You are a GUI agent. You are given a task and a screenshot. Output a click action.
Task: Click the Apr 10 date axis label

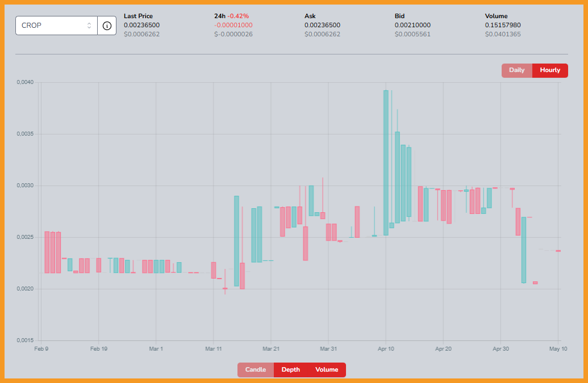[x=386, y=349]
